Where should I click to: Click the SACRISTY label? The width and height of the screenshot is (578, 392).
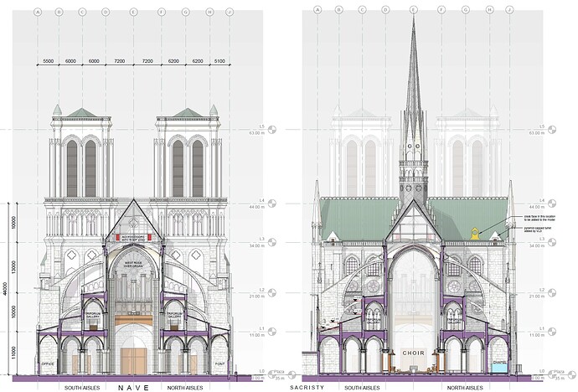[x=307, y=388]
